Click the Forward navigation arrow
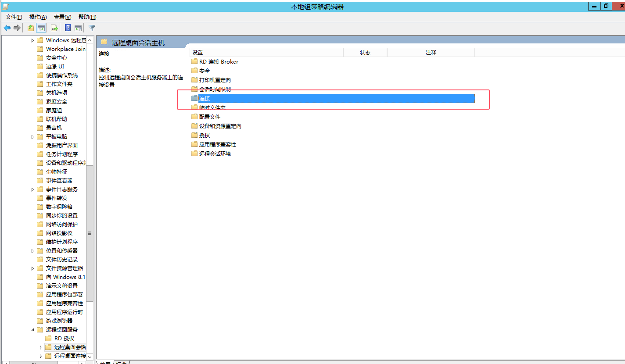Viewport: 625px width, 364px height. 17,28
